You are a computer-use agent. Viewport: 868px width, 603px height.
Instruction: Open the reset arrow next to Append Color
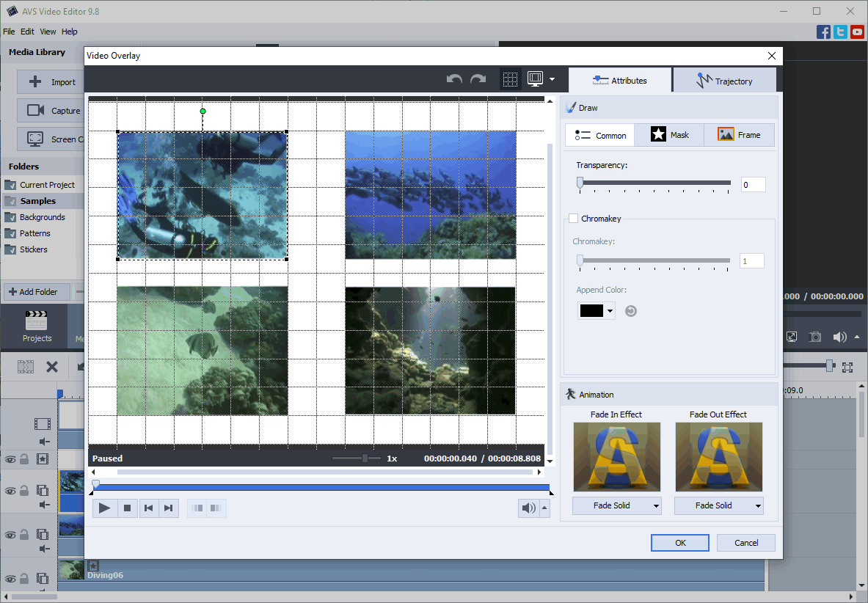630,310
